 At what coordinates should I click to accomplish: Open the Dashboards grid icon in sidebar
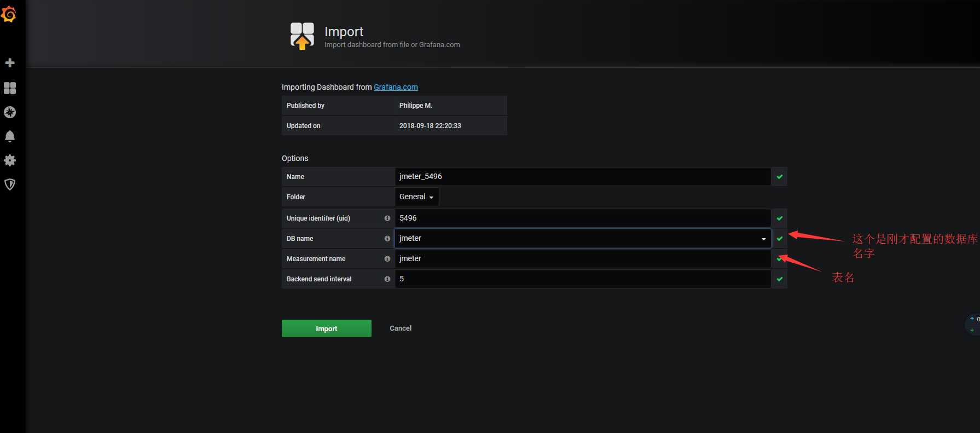(x=10, y=88)
